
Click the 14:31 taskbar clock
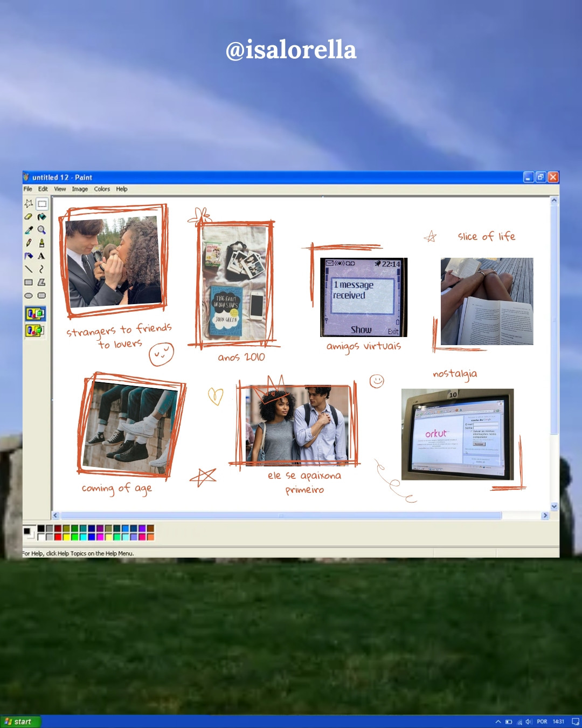pyautogui.click(x=559, y=722)
